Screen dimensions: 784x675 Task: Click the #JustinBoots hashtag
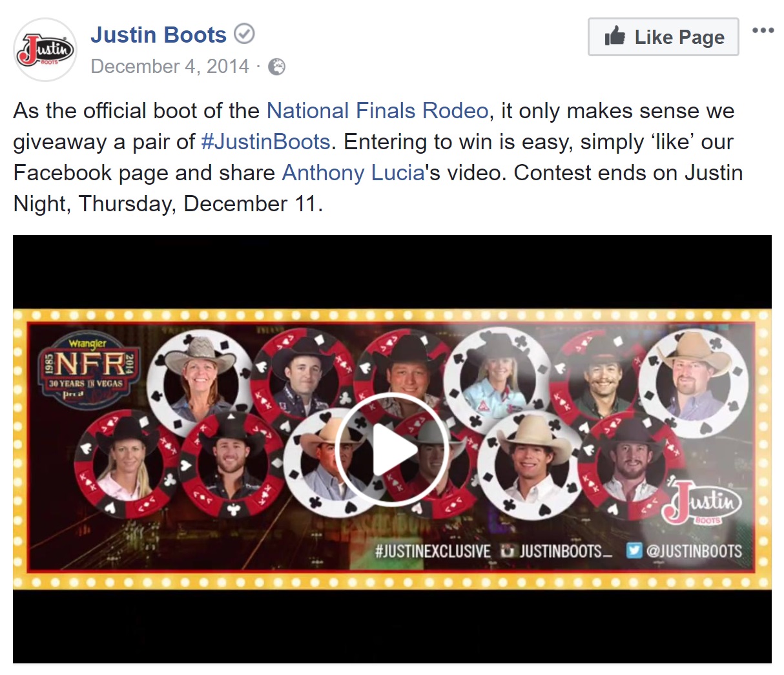pyautogui.click(x=265, y=141)
